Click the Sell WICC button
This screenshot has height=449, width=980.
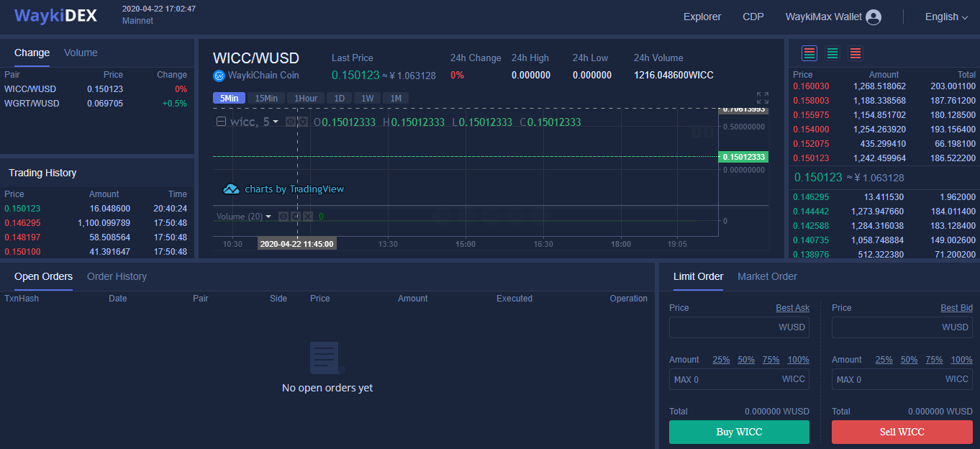pos(902,432)
